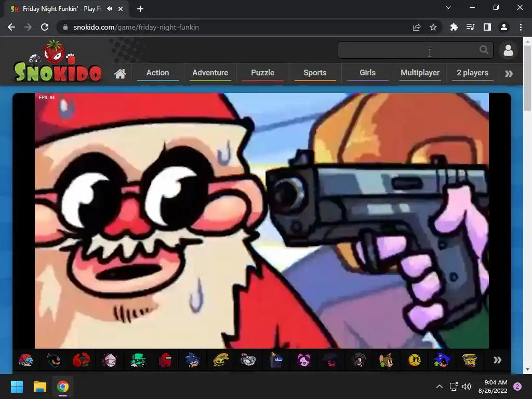The width and height of the screenshot is (532, 399).
Task: Click the Chrome taskbar icon
Action: (63, 387)
